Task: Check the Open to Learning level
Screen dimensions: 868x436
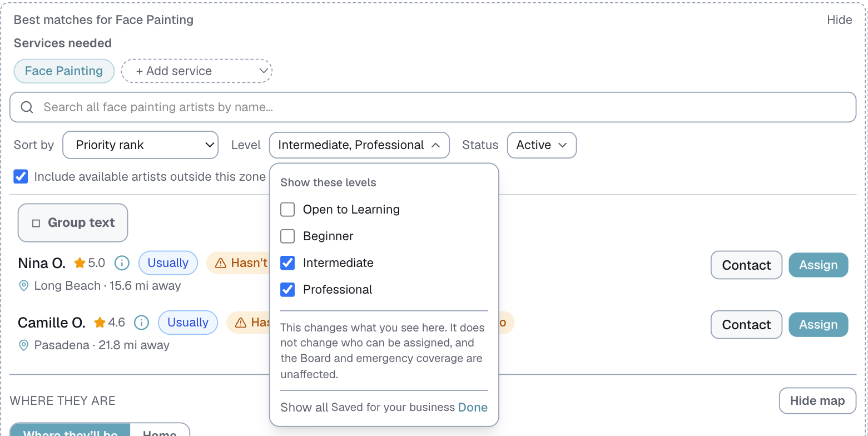Action: (x=287, y=210)
